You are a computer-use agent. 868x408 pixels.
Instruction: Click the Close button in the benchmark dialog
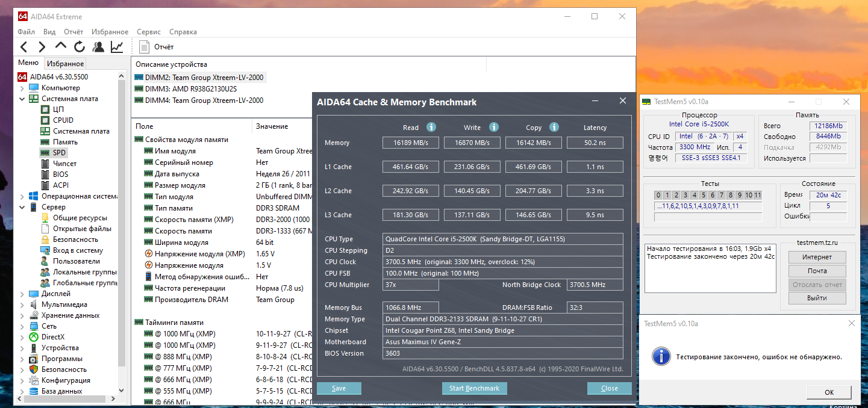pos(610,388)
